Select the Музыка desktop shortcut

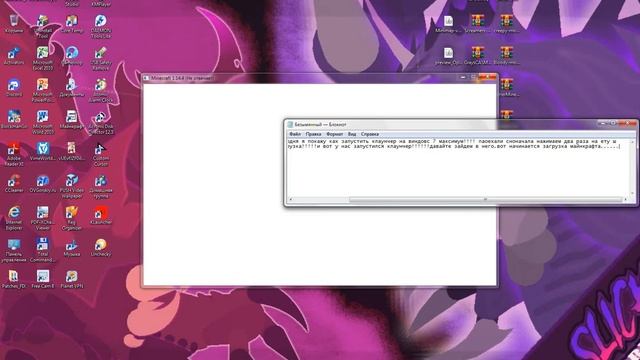pyautogui.click(x=71, y=247)
